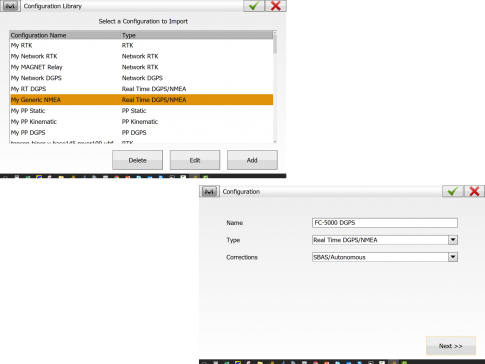Confirm with green checkmark in Configuration Library
The width and height of the screenshot is (485, 364).
tap(254, 6)
